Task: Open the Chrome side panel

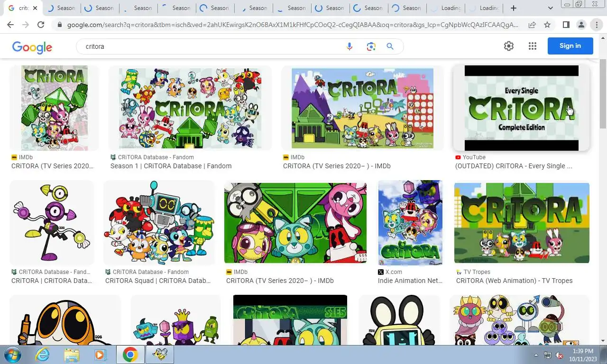Action: [x=566, y=25]
